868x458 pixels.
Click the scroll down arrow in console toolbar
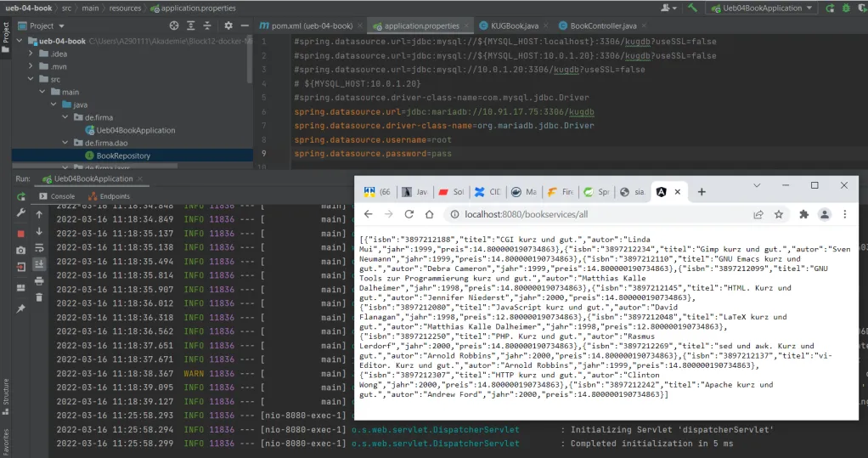pos(39,231)
